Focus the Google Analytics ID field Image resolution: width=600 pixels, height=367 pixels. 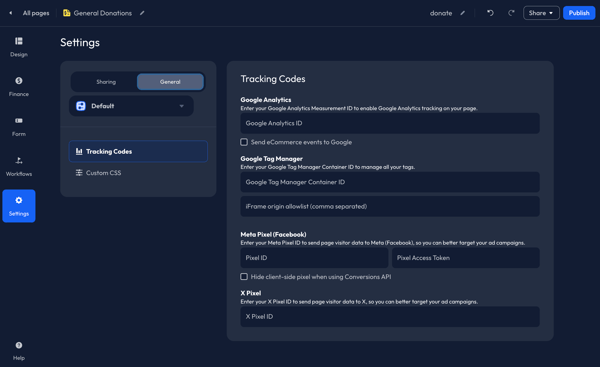point(390,123)
